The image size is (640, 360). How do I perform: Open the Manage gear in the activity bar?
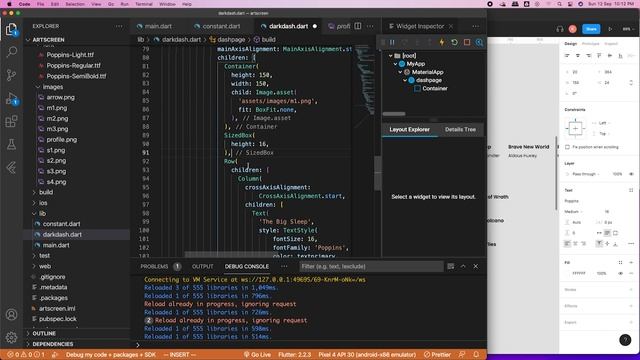click(11, 337)
